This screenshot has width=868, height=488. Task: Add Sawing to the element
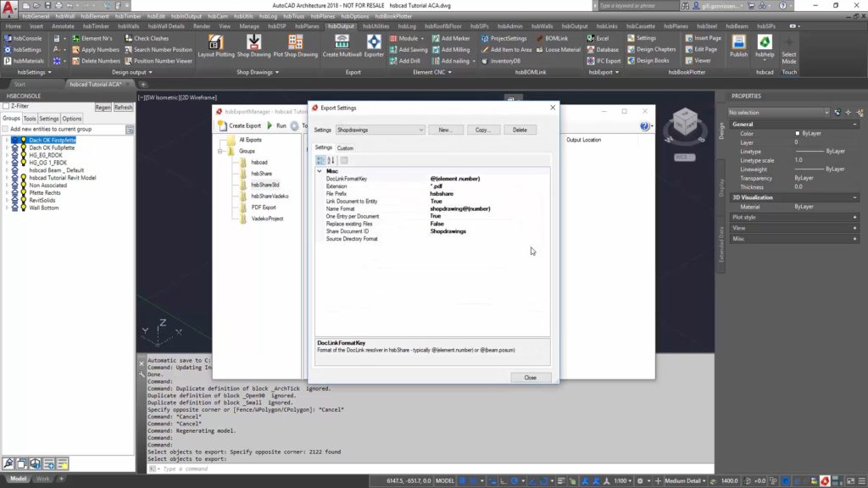(x=408, y=49)
